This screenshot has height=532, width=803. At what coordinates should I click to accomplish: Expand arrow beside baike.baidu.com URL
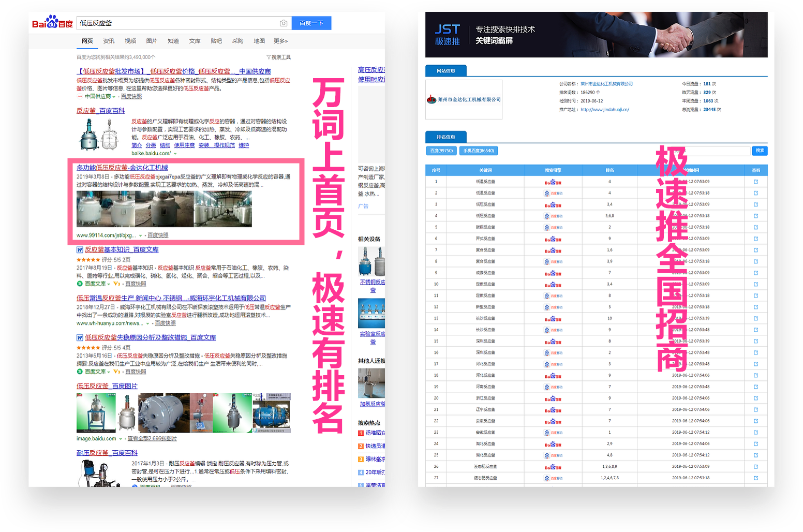175,154
